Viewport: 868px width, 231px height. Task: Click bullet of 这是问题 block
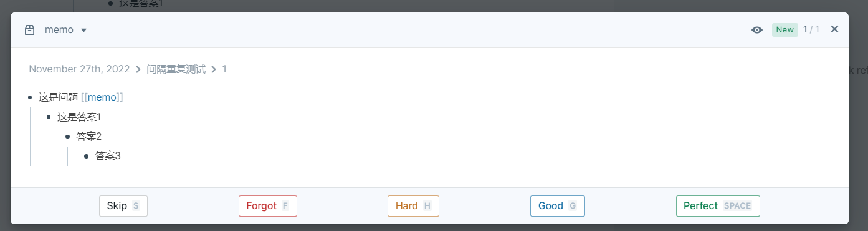pos(30,97)
